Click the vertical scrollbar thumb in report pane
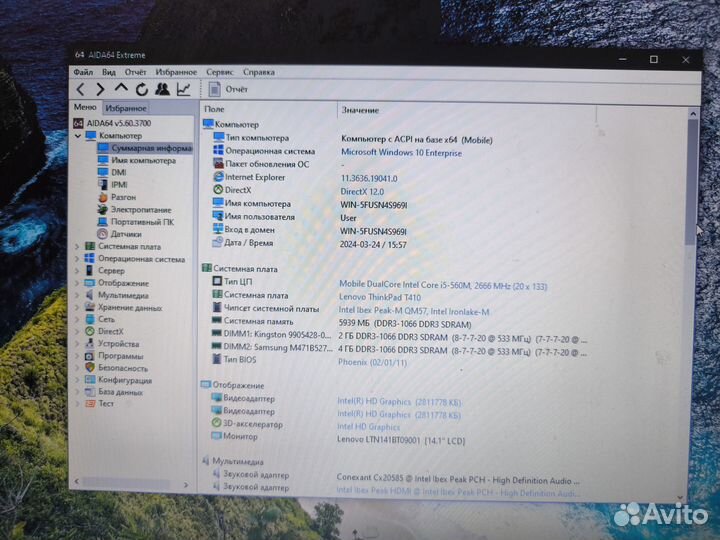This screenshot has height=540, width=720. point(692,183)
